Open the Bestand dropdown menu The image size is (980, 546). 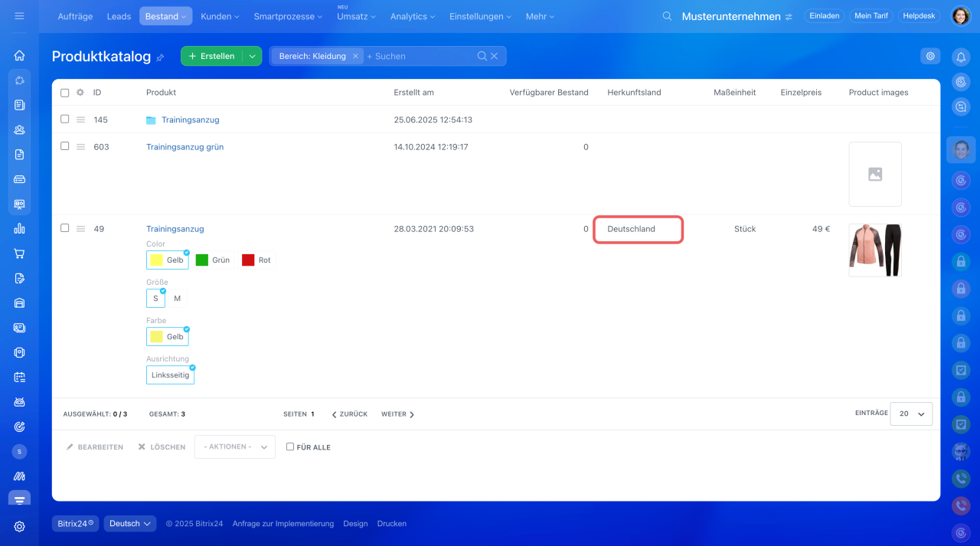click(x=166, y=16)
